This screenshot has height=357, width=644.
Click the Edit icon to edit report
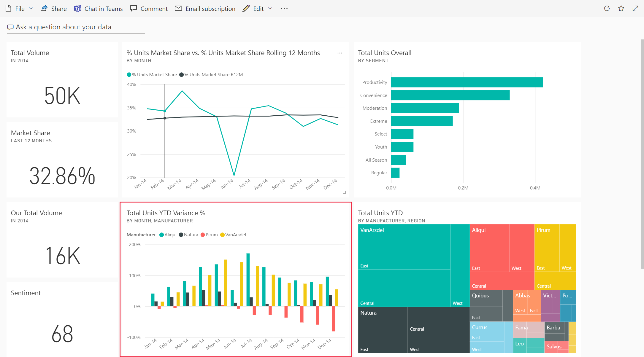(x=246, y=8)
